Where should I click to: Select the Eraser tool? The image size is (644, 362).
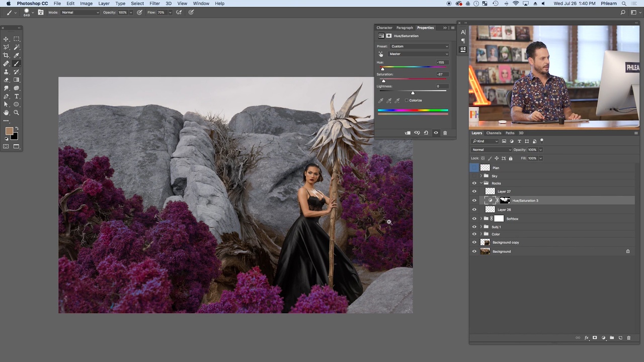point(6,80)
